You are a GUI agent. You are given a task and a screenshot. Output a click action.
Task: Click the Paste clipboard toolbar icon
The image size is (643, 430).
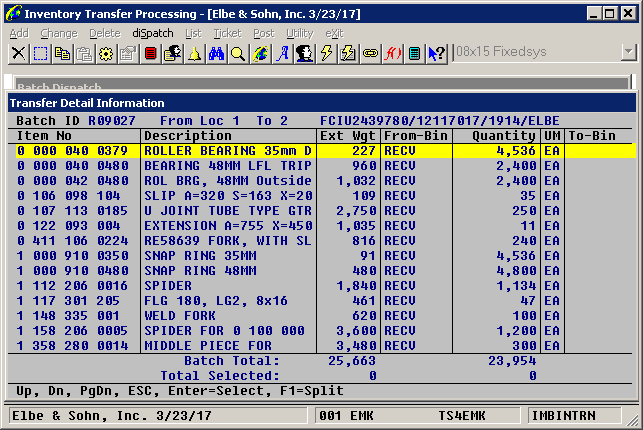84,54
